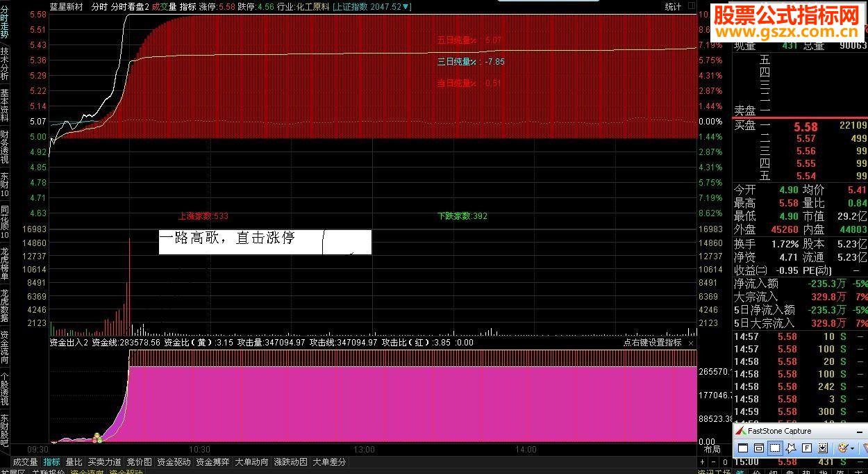Click the 统计 button at top
This screenshot has width=868, height=474.
(673, 6)
